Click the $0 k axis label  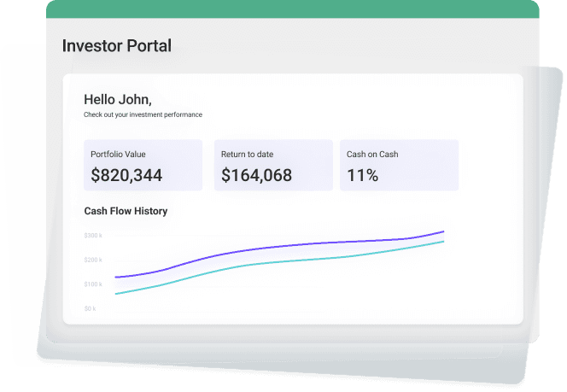(91, 307)
